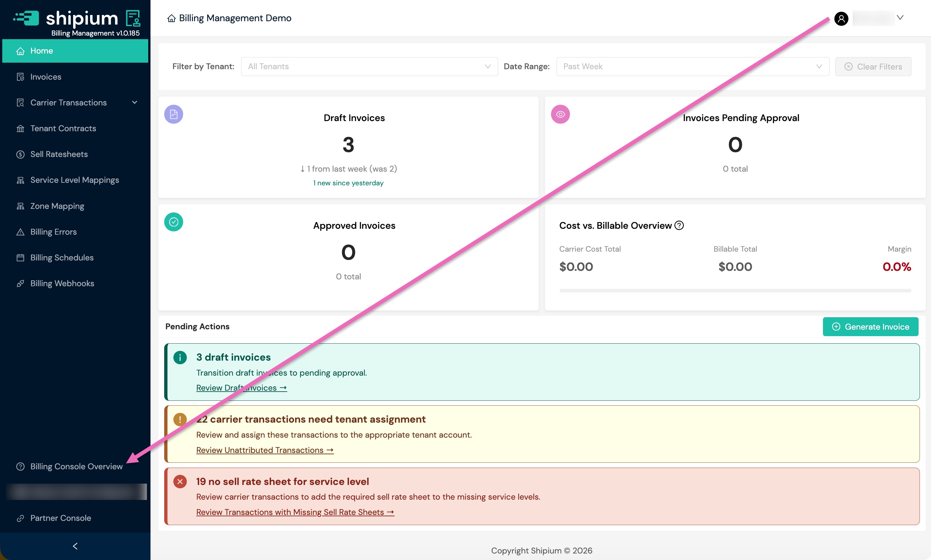
Task: Open the user account dropdown chevron
Action: click(x=900, y=18)
